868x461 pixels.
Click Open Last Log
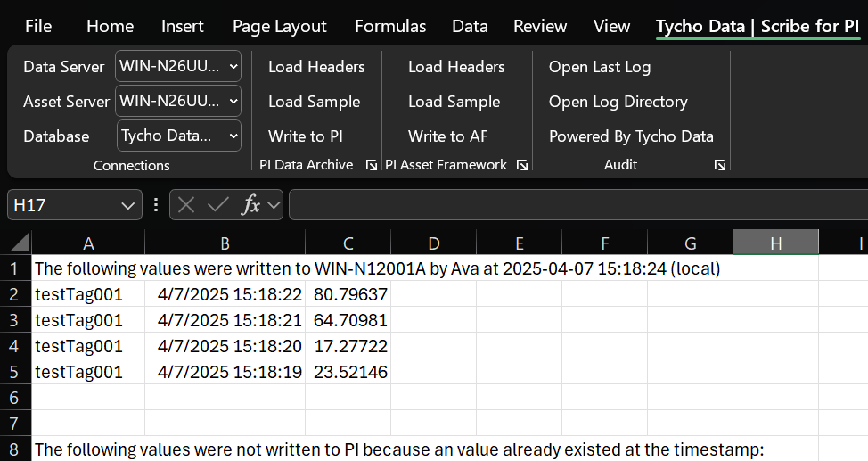click(x=599, y=67)
